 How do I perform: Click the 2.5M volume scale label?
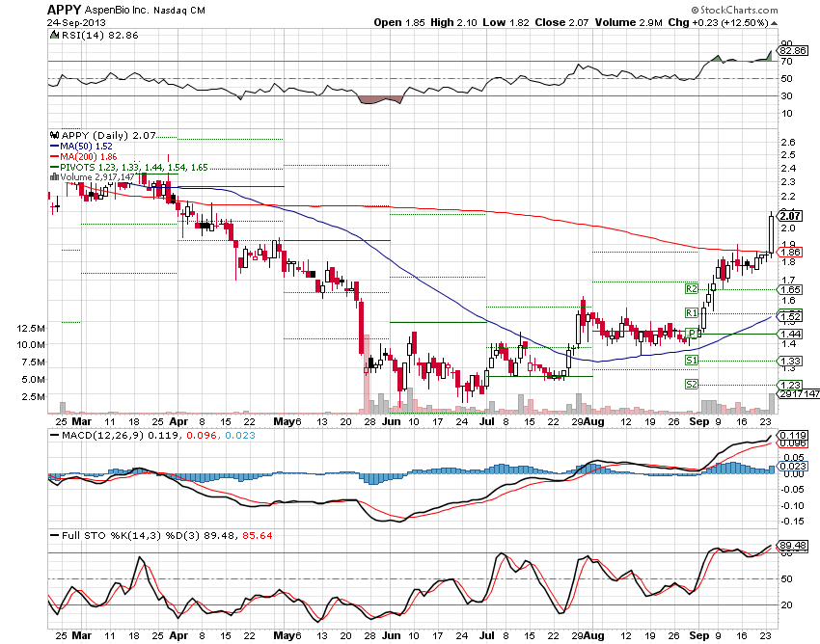click(x=34, y=397)
